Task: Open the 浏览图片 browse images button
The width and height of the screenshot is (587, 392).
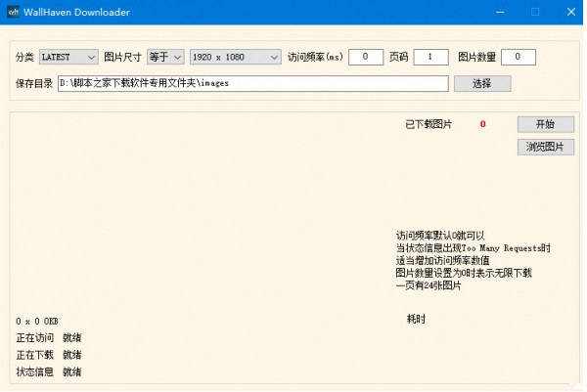Action: [546, 147]
